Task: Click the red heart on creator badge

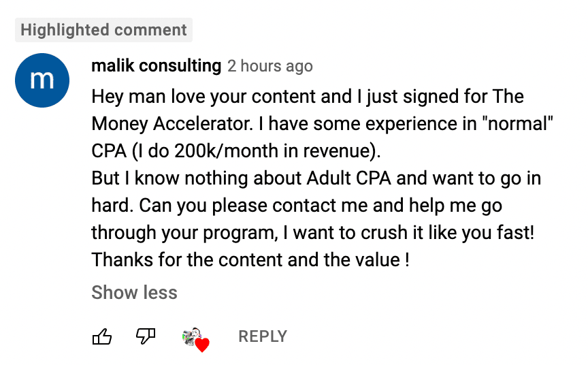Action: pyautogui.click(x=202, y=345)
